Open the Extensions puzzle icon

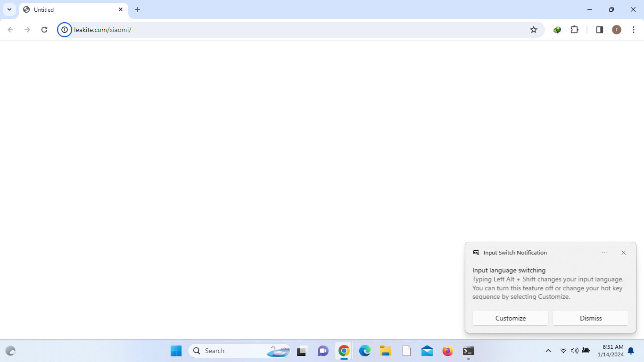574,30
